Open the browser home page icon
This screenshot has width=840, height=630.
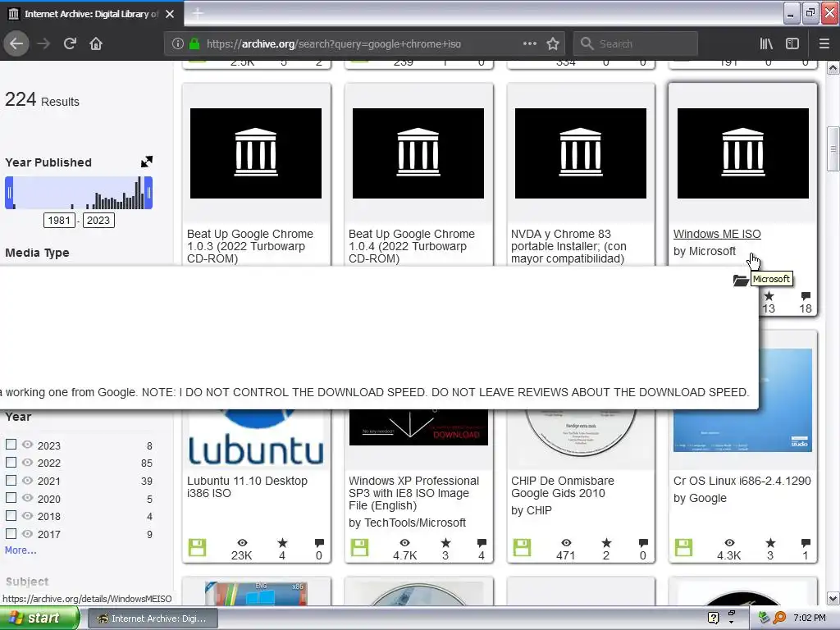click(96, 43)
